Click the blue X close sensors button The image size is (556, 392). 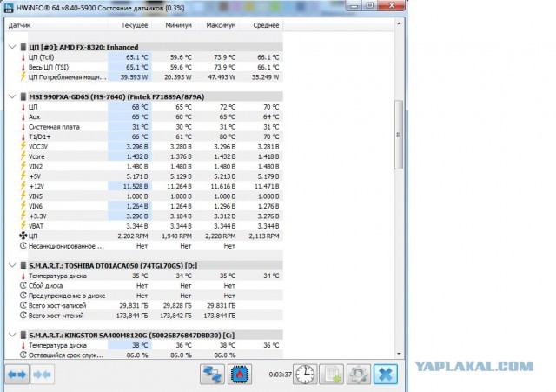(386, 375)
